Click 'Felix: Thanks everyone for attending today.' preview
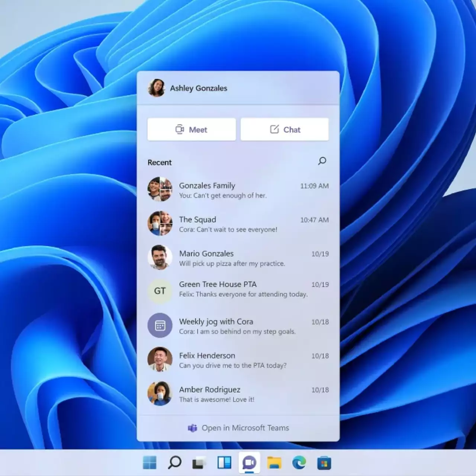Viewport: 476px width, 476px height. click(243, 294)
